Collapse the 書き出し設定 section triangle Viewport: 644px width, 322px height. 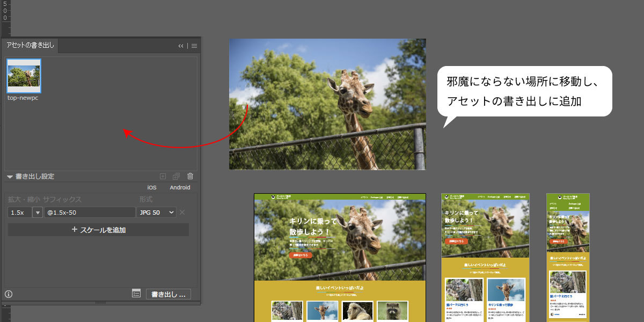pyautogui.click(x=10, y=177)
